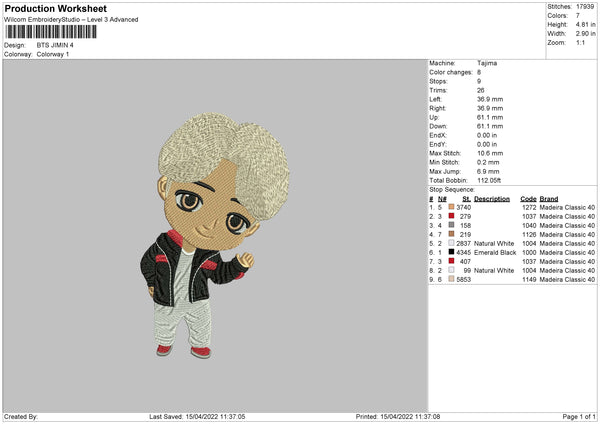Click thread code 1149 in row 9

pos(529,279)
